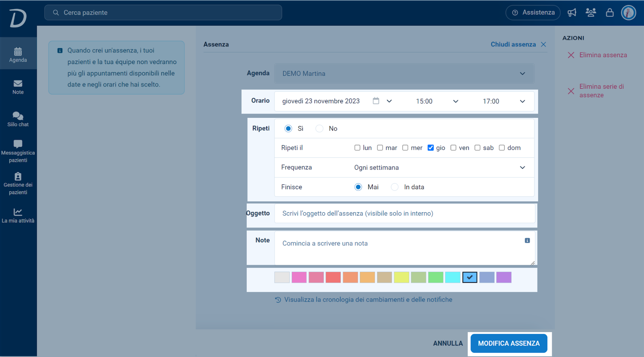Pick the red color swatch
This screenshot has width=644, height=357.
(x=333, y=277)
